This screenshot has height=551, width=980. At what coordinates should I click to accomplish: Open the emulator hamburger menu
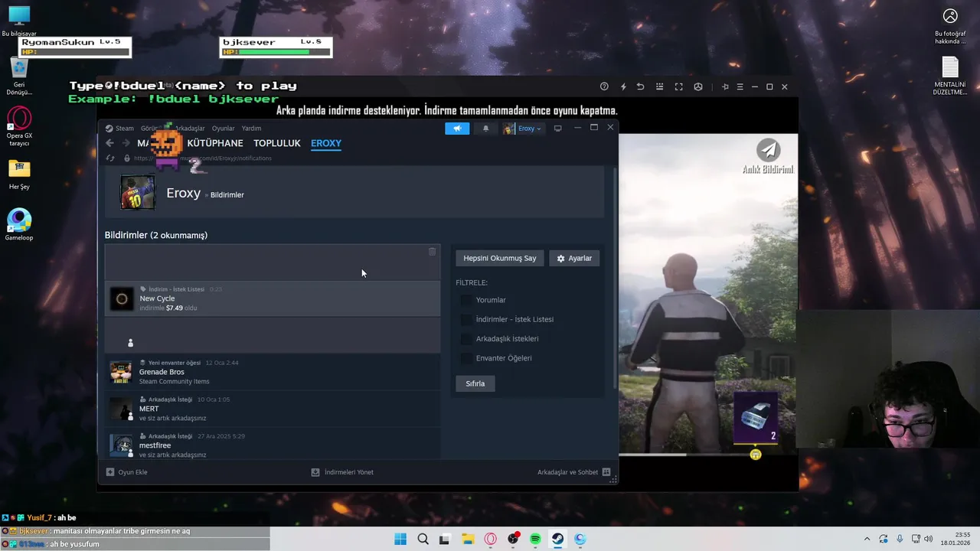[x=740, y=86]
